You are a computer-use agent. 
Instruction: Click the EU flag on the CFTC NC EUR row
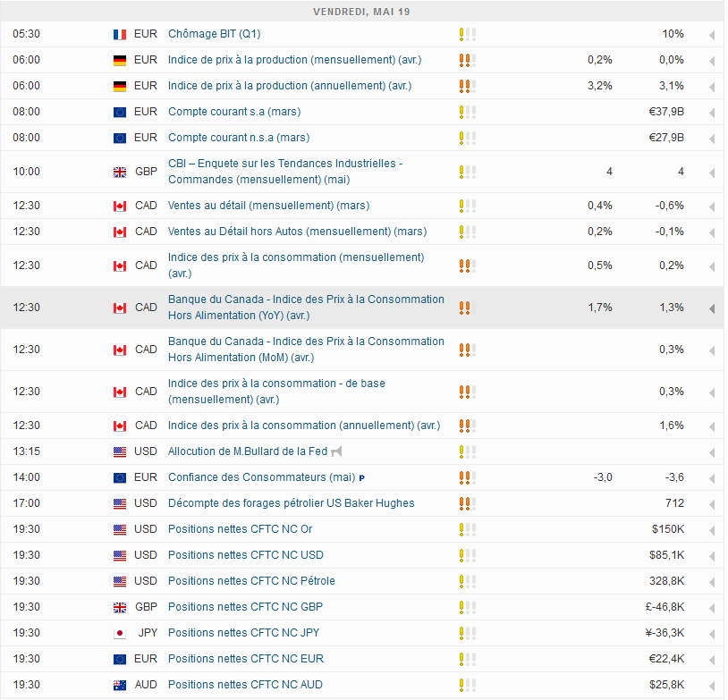[x=120, y=659]
